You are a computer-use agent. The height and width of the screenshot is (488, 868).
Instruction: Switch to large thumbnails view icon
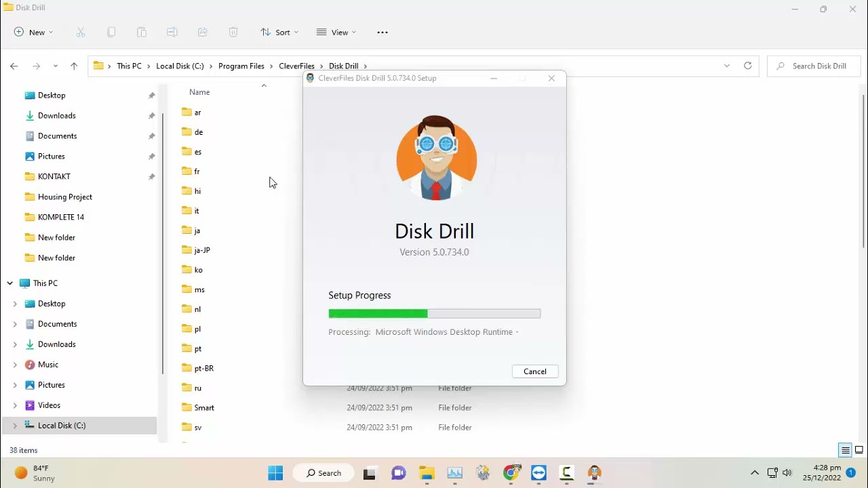pos(859,450)
